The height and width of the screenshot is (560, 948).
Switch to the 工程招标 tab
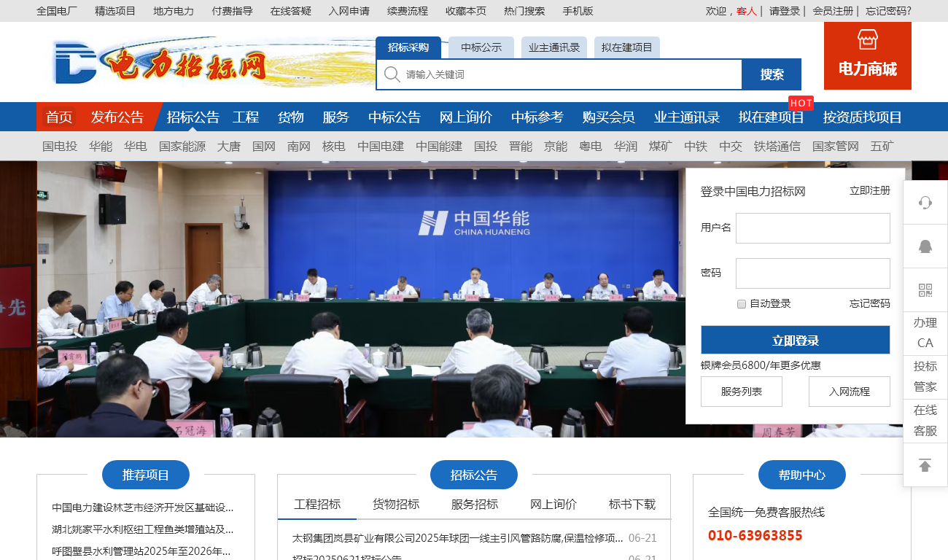coord(317,504)
